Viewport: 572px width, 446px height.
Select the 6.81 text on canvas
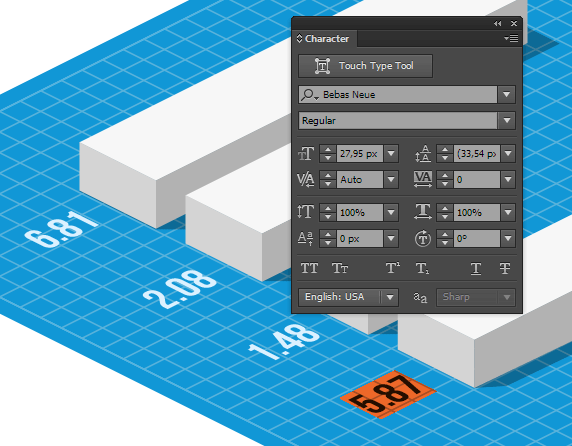coord(61,229)
